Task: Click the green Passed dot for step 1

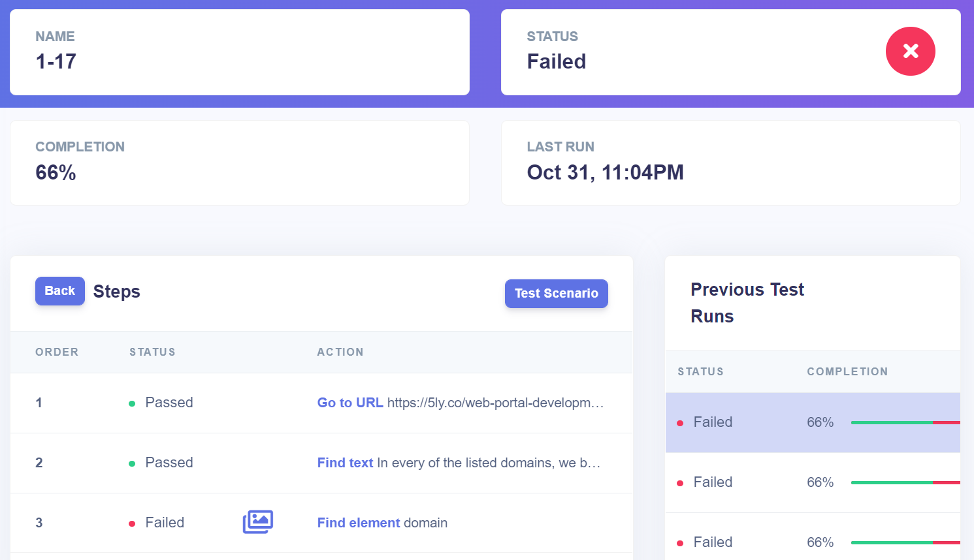Action: (x=132, y=404)
